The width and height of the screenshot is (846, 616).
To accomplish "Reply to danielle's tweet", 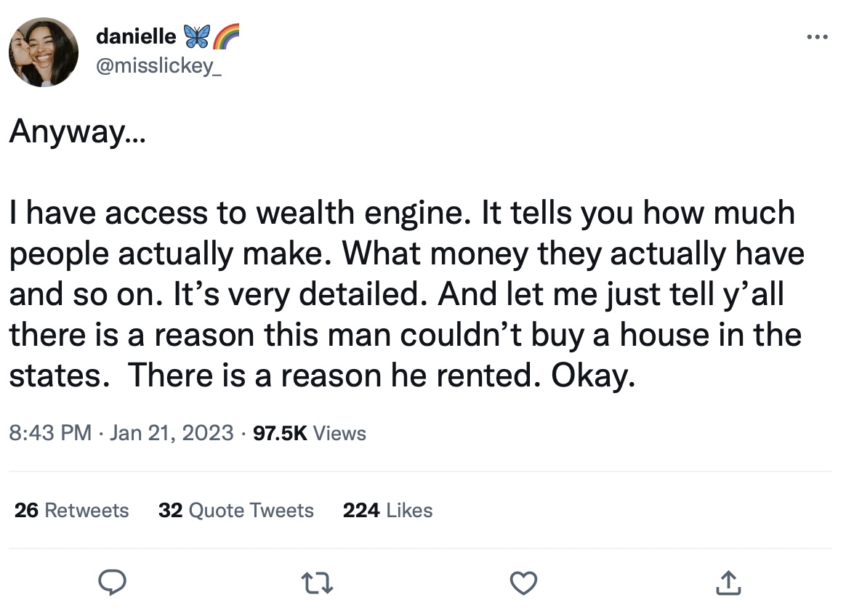I will click(x=113, y=582).
